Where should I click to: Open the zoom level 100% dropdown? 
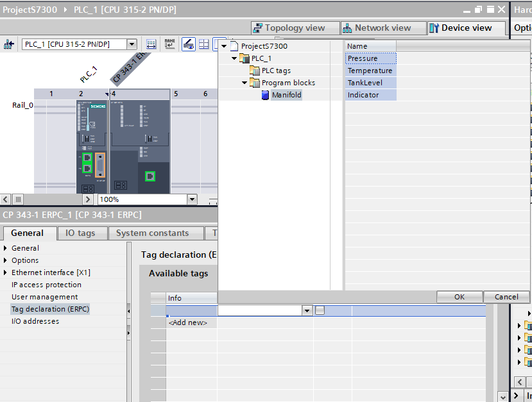192,199
